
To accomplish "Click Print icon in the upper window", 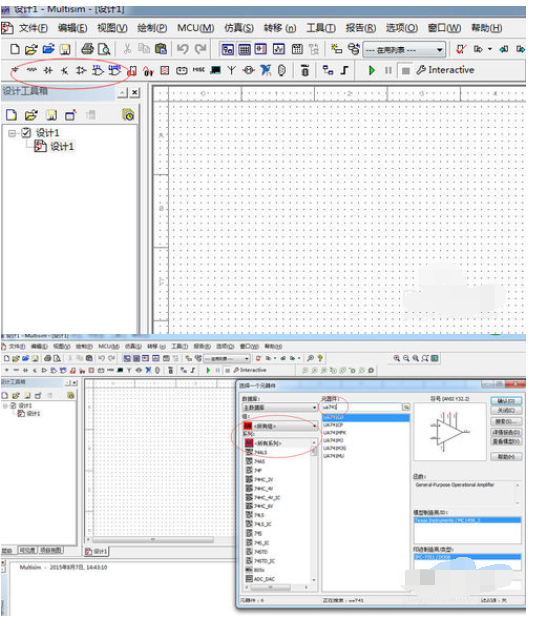I will (x=87, y=49).
